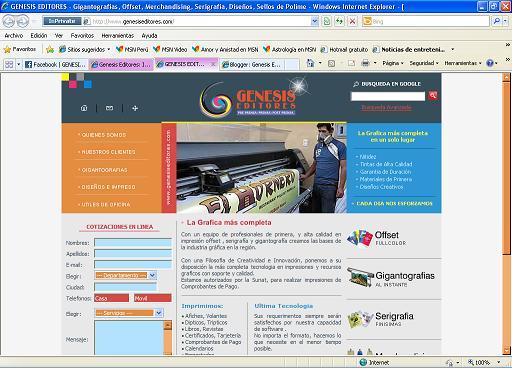
Task: Open the MSN Perú favorite link
Action: (132, 49)
